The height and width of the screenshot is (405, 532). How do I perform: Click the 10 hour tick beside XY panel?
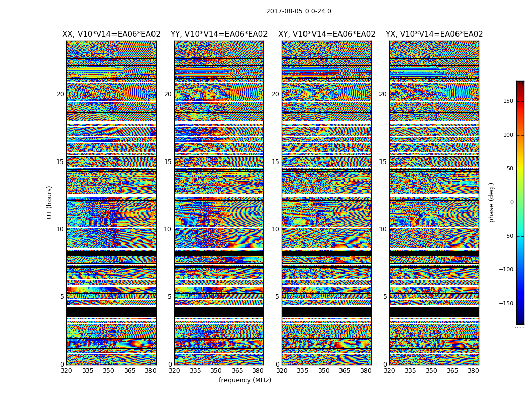pos(275,229)
